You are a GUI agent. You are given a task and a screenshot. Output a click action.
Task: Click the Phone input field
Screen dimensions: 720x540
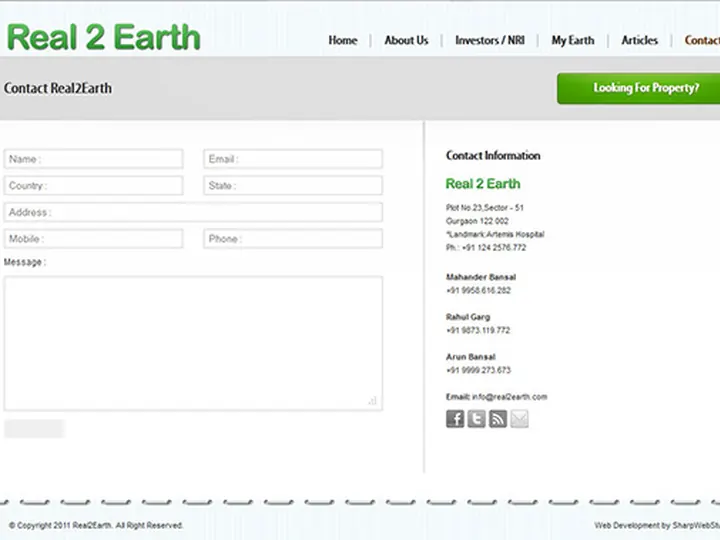(293, 239)
